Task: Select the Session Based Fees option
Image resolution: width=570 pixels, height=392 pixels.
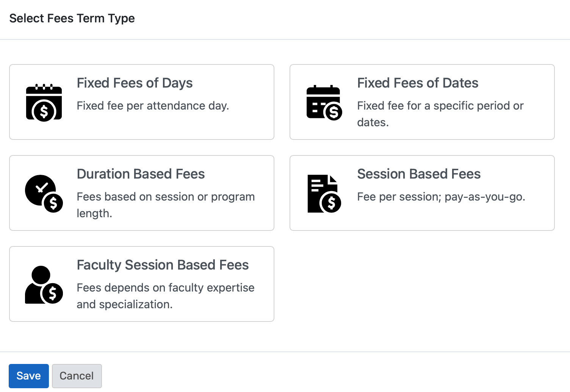Action: tap(422, 193)
